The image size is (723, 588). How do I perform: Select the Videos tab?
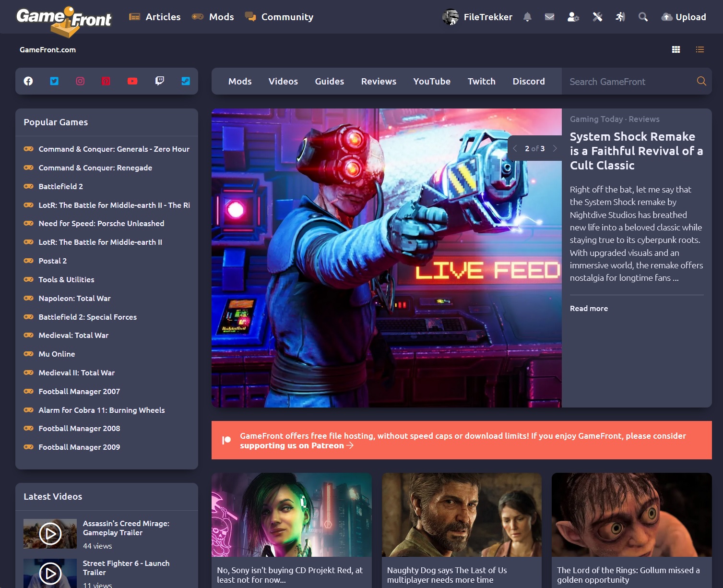tap(283, 81)
